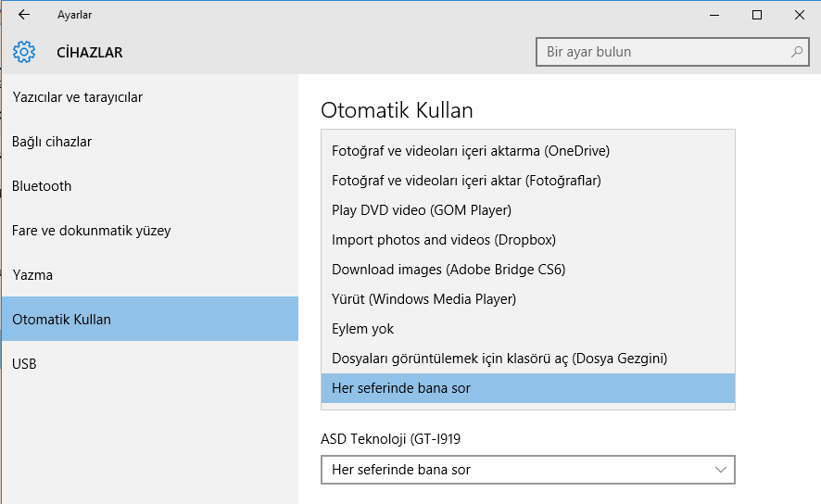
Task: Select Play DVD video (GOM Player)
Action: (x=528, y=210)
